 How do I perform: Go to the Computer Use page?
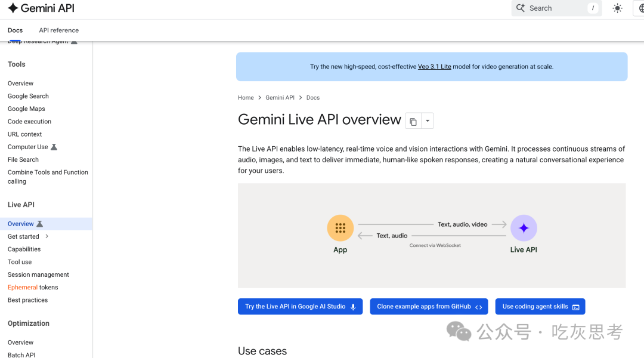28,147
